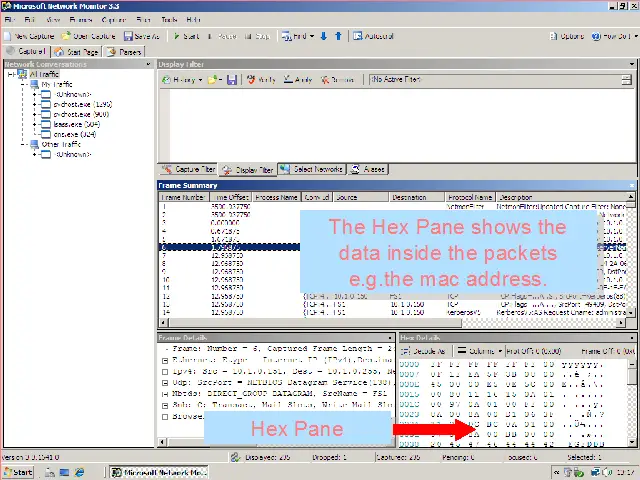
Task: Click the Remove filter button
Action: [x=337, y=80]
